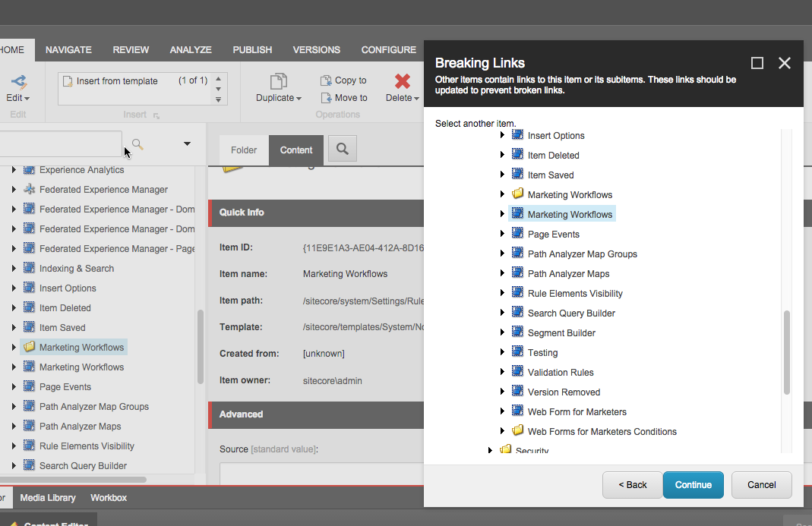
Task: Select Rule Elements Visibility in dialog tree
Action: pos(575,294)
